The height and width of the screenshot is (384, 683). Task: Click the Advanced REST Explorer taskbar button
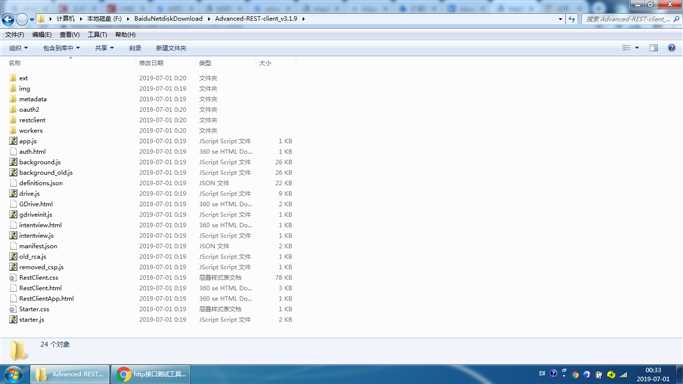(x=70, y=374)
